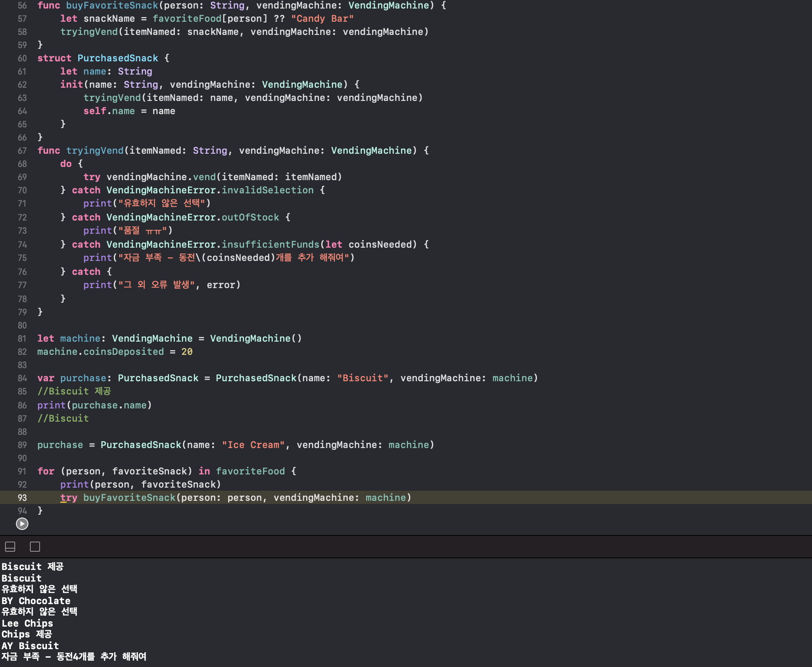
Task: Click line number 93 in the gutter
Action: 22,498
